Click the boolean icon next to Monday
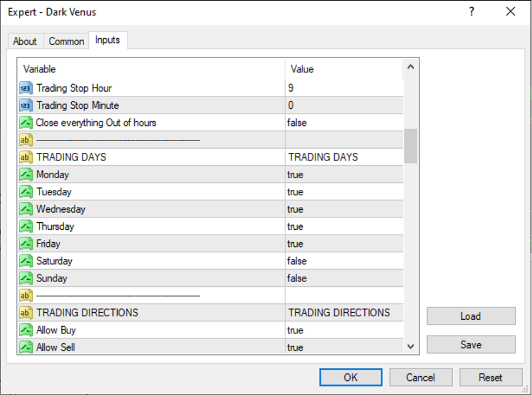Viewport: 532px width, 395px height. 26,175
